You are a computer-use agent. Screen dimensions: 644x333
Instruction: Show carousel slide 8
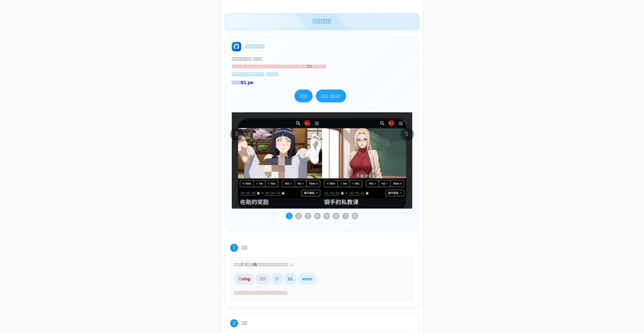coord(355,216)
